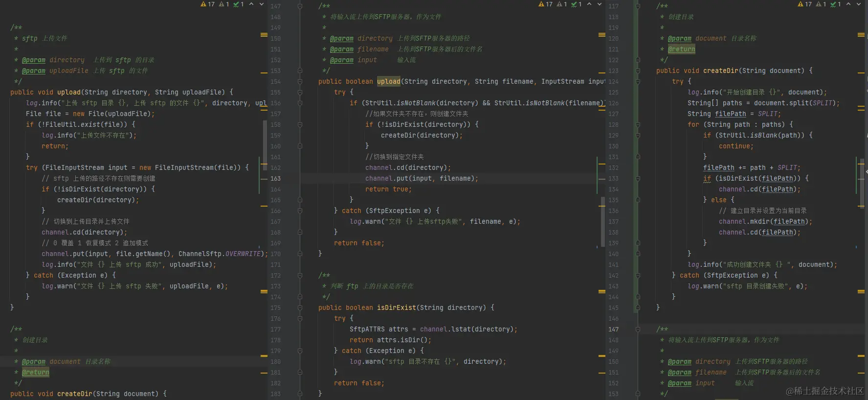Jump to previous highlighted error in middle editor pane
The height and width of the screenshot is (400, 868).
[589, 4]
